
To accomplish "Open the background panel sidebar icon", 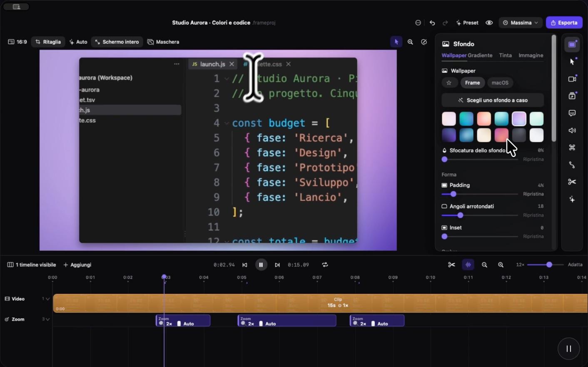I will point(572,45).
